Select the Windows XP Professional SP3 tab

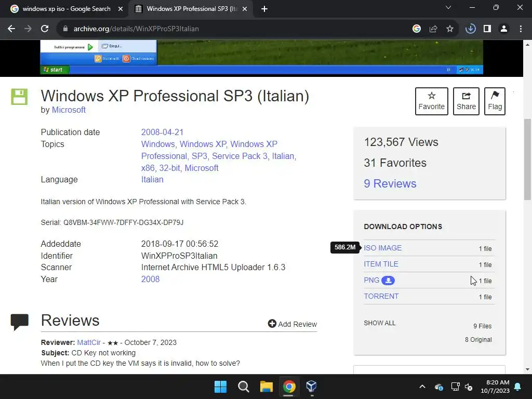pyautogui.click(x=190, y=9)
